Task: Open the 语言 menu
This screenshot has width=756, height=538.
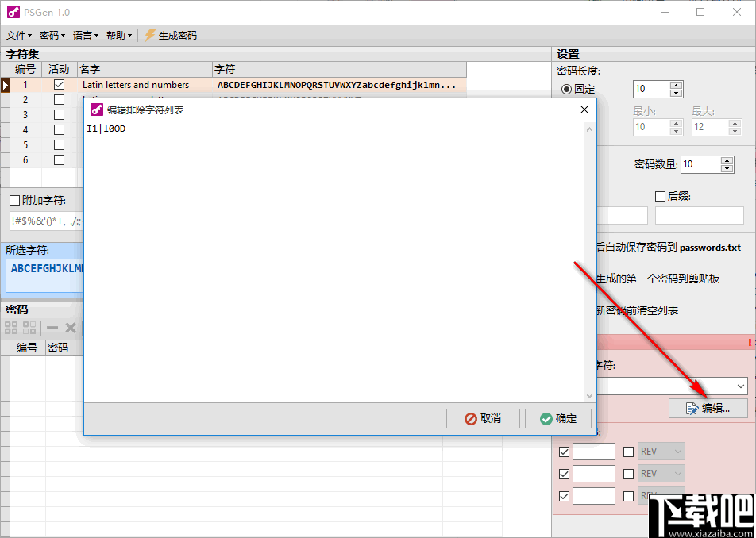Action: [85, 35]
